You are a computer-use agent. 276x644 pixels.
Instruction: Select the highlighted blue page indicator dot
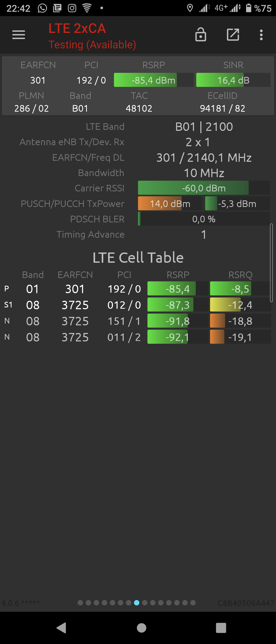pos(137,603)
